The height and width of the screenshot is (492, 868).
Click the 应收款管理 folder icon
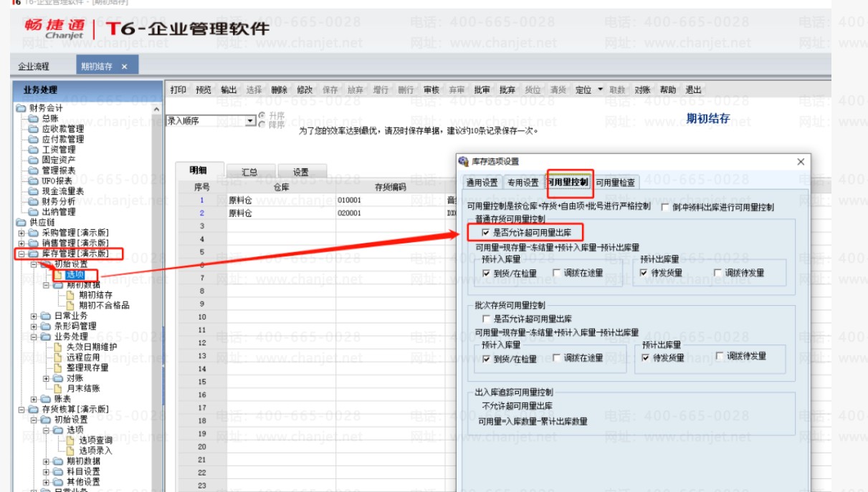[34, 129]
